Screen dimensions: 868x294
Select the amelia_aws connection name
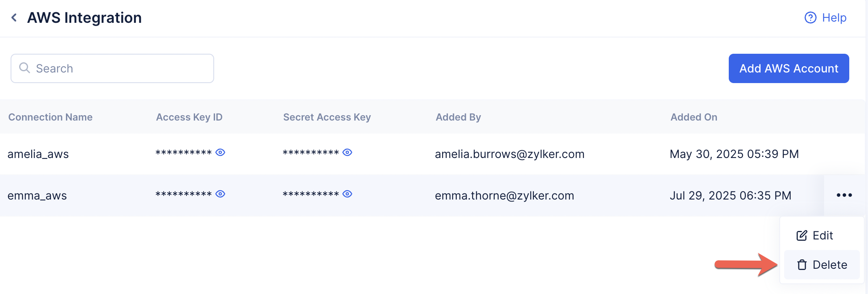(x=38, y=154)
